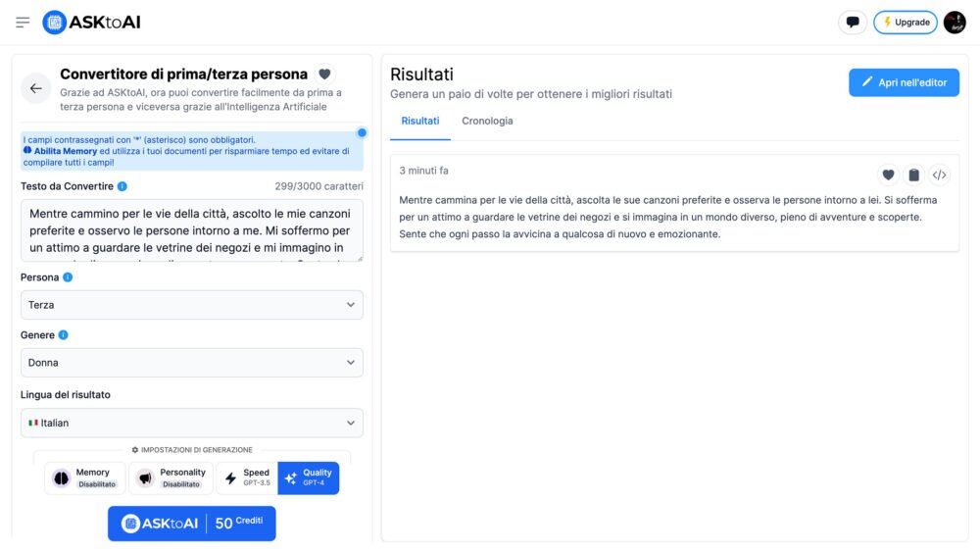Expand the Persona dropdown
The width and height of the screenshot is (980, 553).
pyautogui.click(x=192, y=305)
